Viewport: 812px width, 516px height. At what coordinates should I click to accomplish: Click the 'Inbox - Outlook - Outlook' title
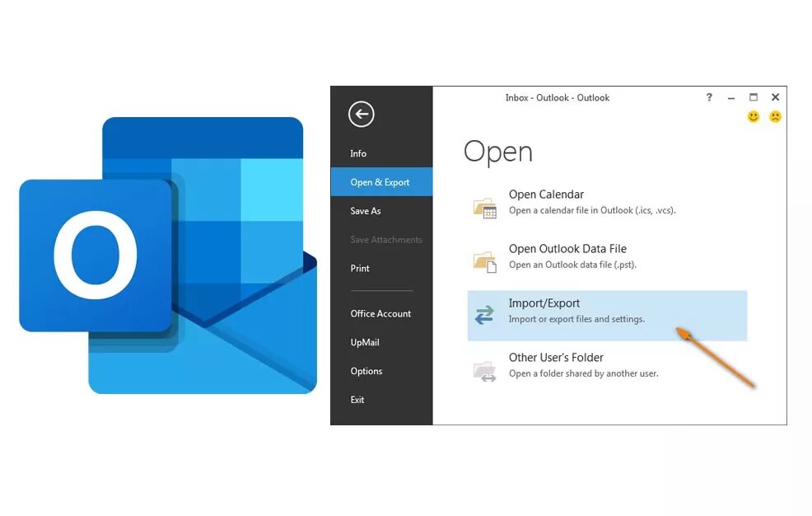pyautogui.click(x=558, y=98)
